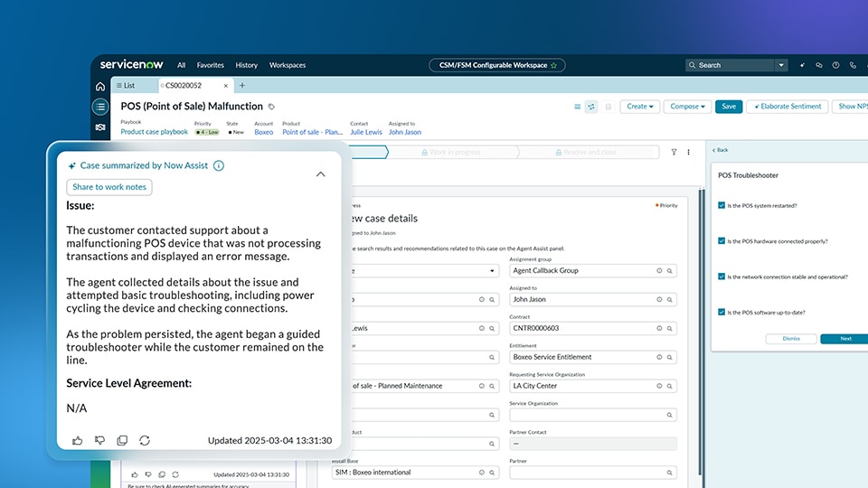This screenshot has height=488, width=868.
Task: Show info for Boxeo Service Entitlement field
Action: click(659, 358)
